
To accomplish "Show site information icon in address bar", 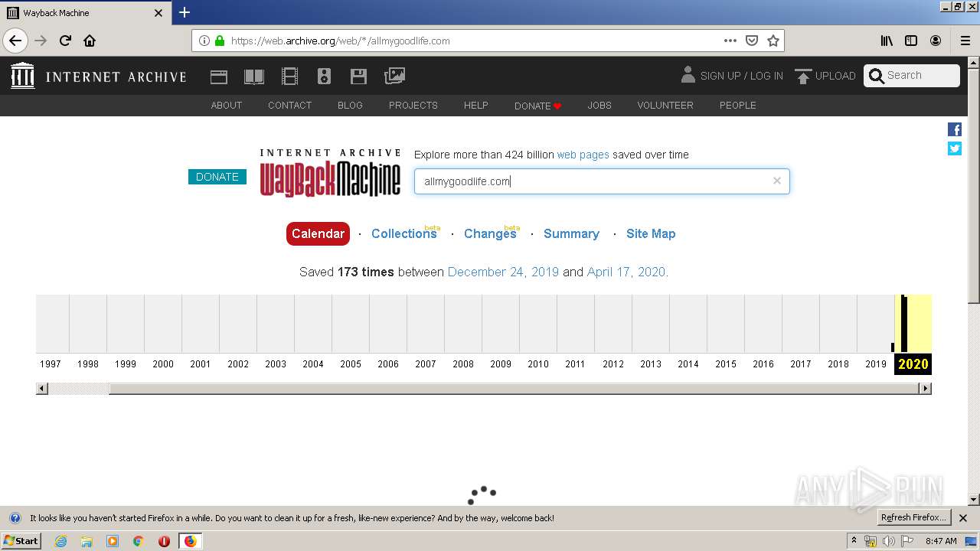I will click(x=204, y=41).
